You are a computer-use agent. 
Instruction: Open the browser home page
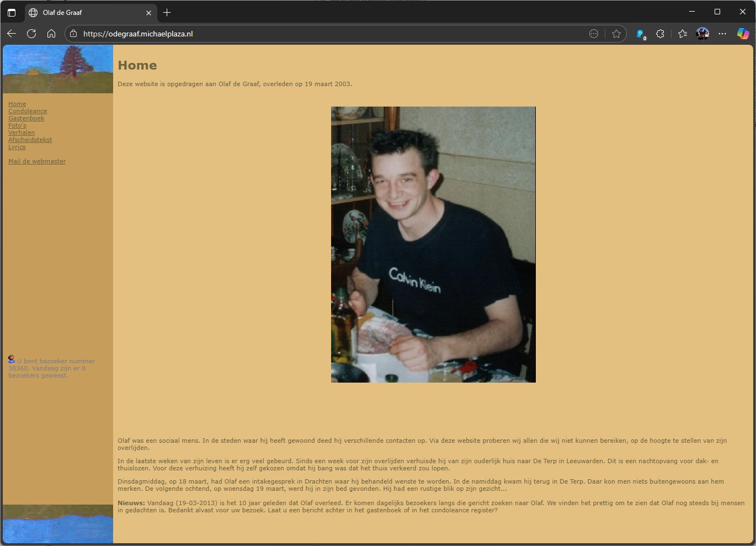pos(51,34)
